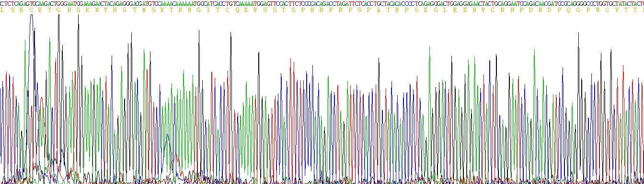This screenshot has width=644, height=184.
Task: Click the R residue between Y and G
Action: [x=115, y=10]
